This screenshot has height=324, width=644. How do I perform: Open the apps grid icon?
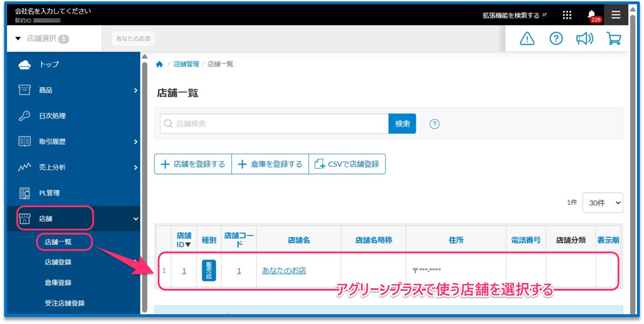[567, 15]
